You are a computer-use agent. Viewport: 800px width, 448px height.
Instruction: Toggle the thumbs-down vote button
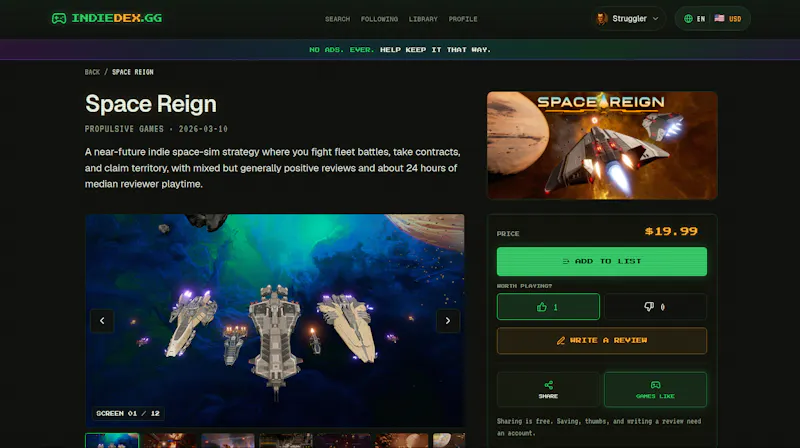(x=656, y=307)
